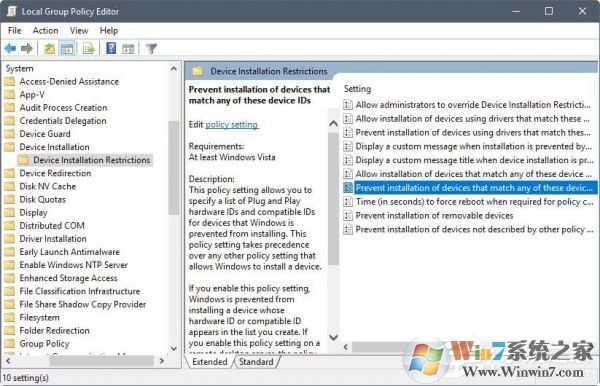This screenshot has width=600, height=386.
Task: Select Enable Windows NTP Server folder
Action: (73, 265)
